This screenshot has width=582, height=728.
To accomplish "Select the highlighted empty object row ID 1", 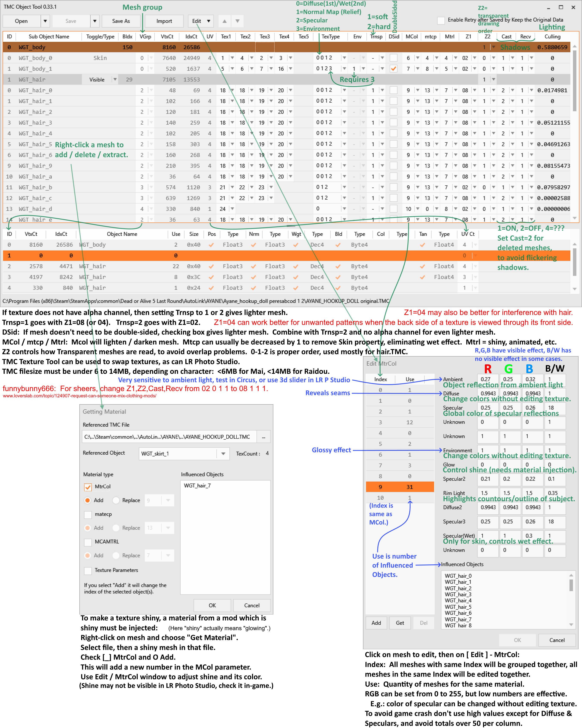I will (286, 256).
